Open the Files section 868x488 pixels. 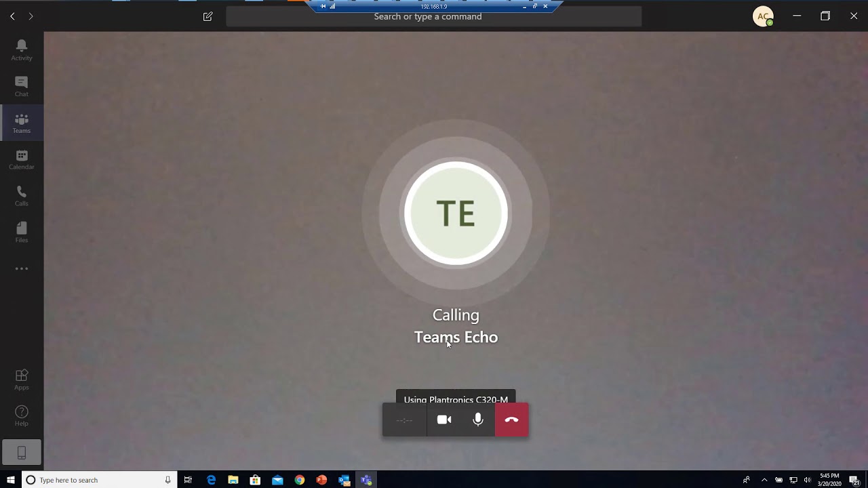(x=22, y=232)
